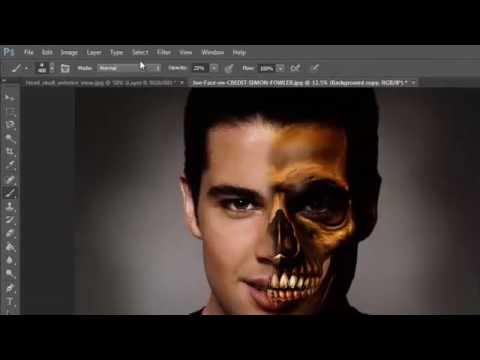Select the Lasso tool
The image size is (480, 360).
(x=10, y=125)
